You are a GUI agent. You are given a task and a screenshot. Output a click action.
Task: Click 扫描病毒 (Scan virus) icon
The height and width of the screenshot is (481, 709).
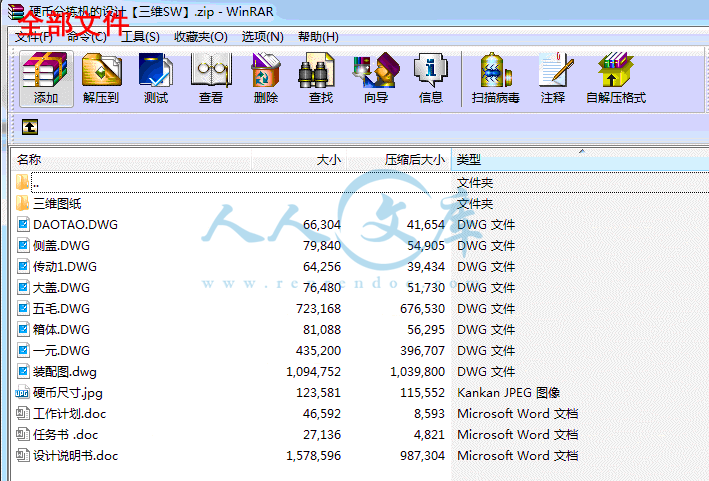[496, 78]
